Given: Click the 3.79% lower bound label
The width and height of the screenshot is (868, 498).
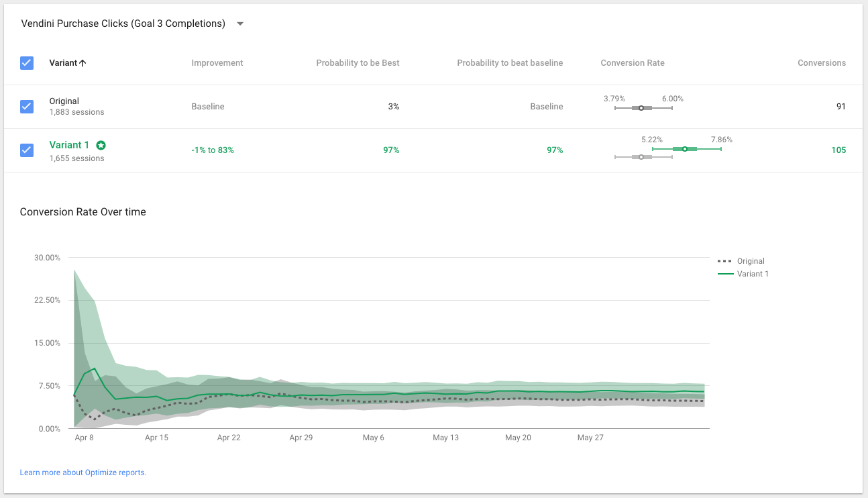Looking at the screenshot, I should [x=614, y=99].
